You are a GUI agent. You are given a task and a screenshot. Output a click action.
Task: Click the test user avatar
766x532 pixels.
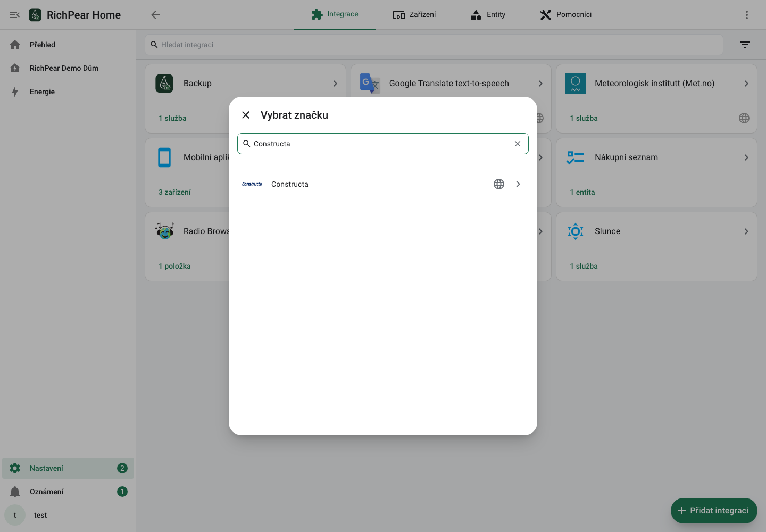click(x=15, y=515)
